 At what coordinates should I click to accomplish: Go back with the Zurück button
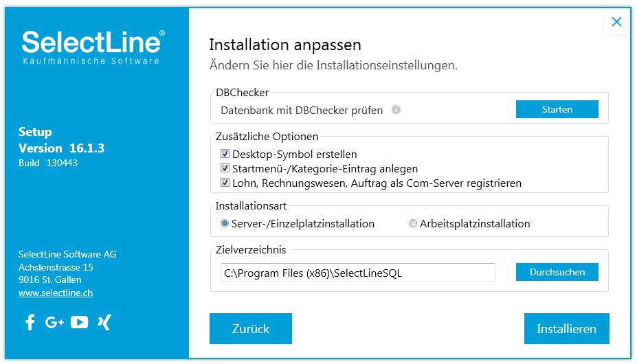251,328
